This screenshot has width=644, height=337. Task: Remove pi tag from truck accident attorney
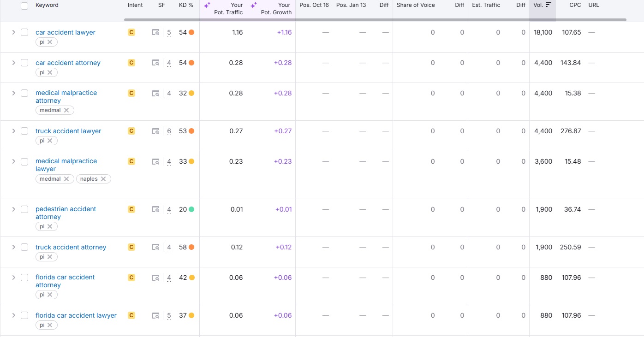tap(50, 257)
